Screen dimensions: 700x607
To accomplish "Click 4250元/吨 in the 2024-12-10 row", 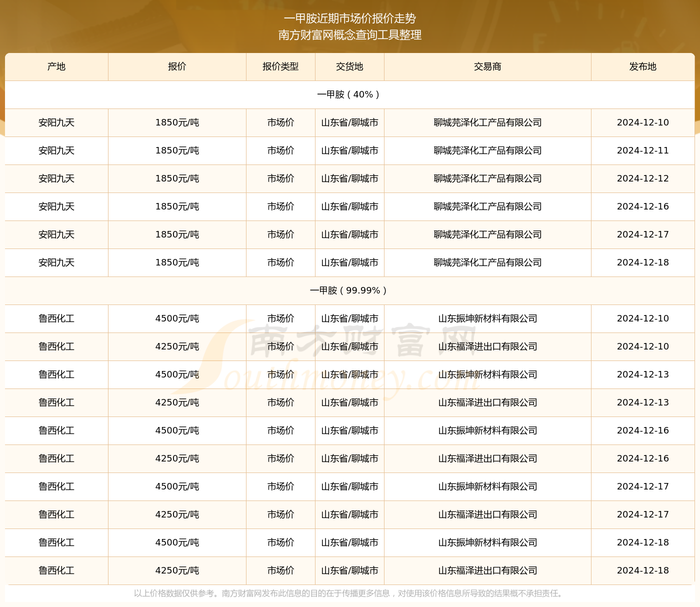I will (x=177, y=346).
